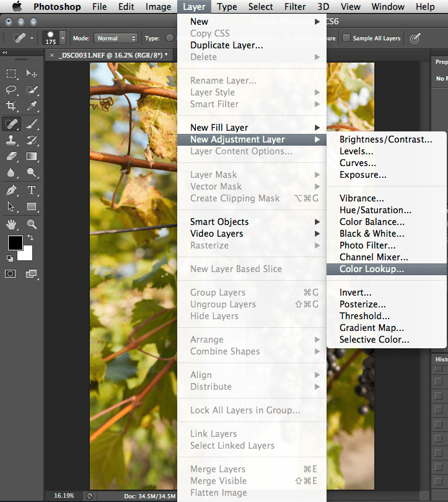Select the Dodge tool
Viewport: 448px width, 502px height.
coord(32,172)
